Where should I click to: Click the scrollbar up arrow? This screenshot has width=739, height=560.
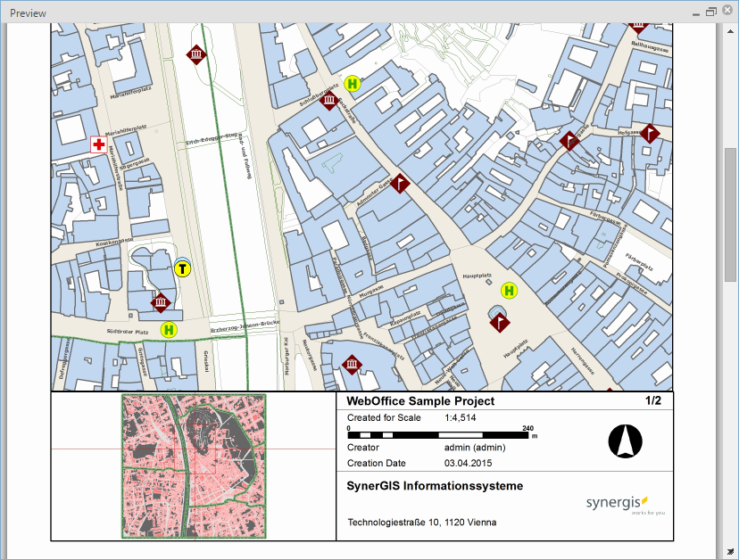click(x=730, y=31)
